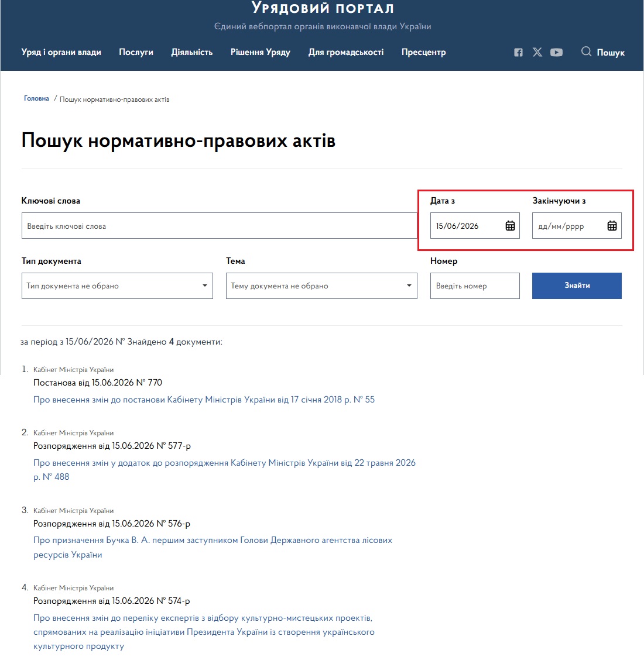The width and height of the screenshot is (644, 667).
Task: Click the magnifier search icon in header
Action: (586, 51)
